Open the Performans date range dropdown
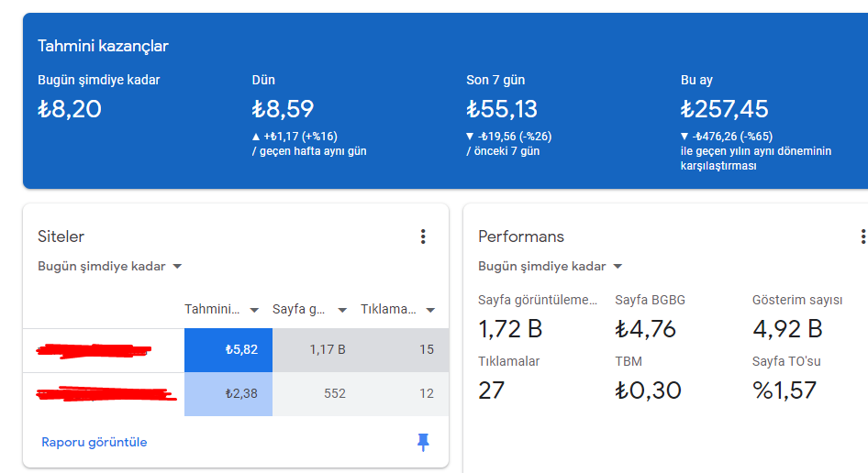 point(551,266)
